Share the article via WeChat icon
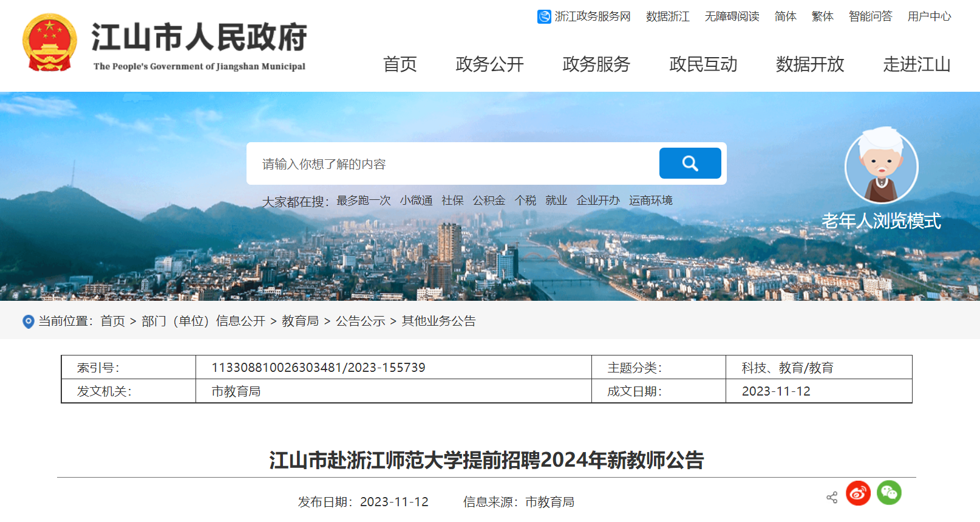Image resolution: width=980 pixels, height=522 pixels. tap(889, 493)
